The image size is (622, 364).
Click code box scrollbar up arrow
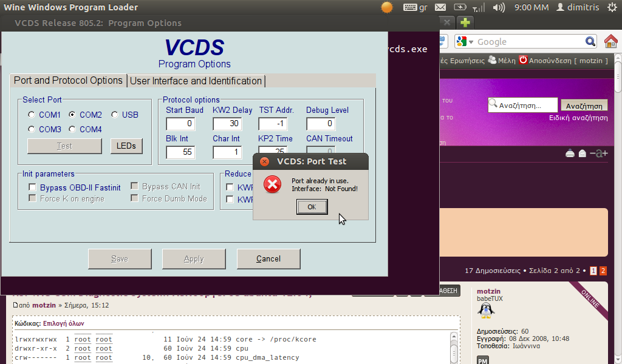[454, 336]
